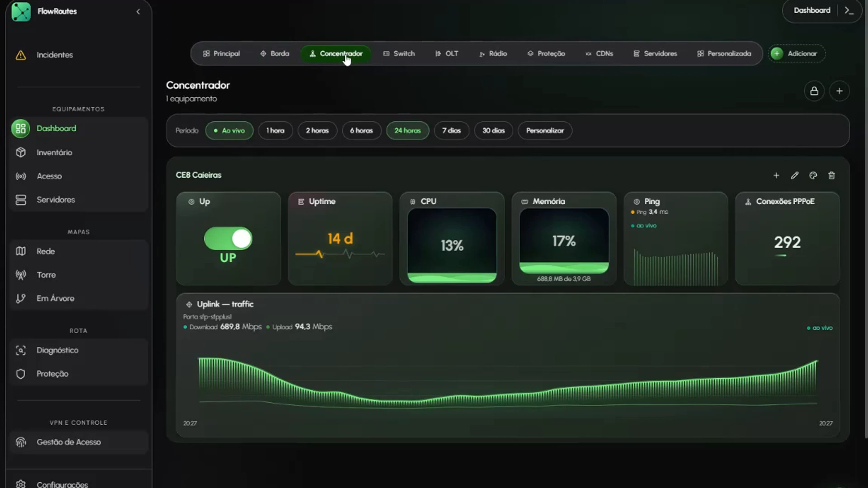Switch to the Switch tab

click(399, 53)
